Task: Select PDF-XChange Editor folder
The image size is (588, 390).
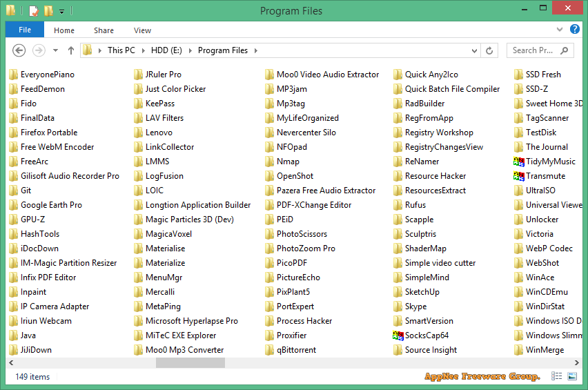Action: click(x=308, y=205)
